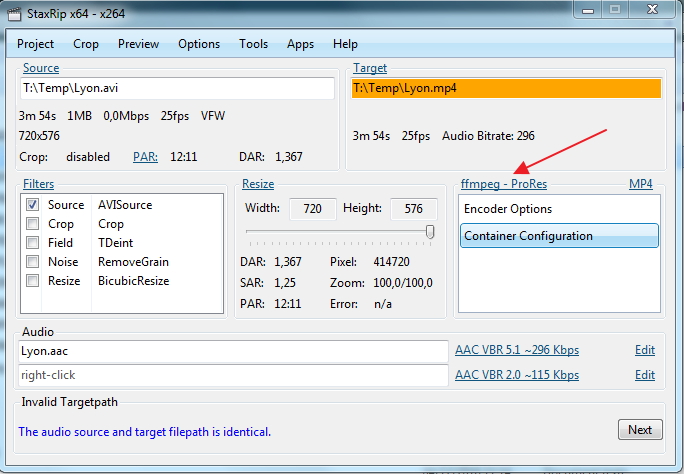Close the StaxRip window

click(652, 10)
